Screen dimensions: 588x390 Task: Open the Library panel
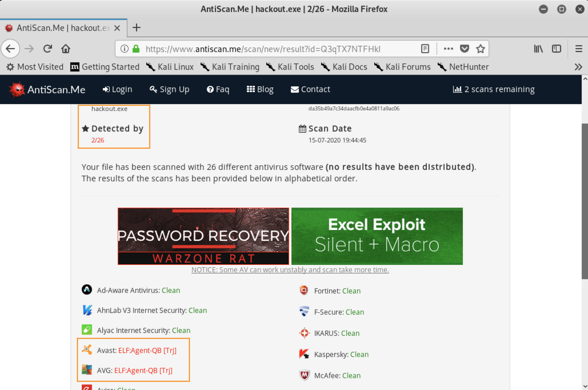pos(538,49)
